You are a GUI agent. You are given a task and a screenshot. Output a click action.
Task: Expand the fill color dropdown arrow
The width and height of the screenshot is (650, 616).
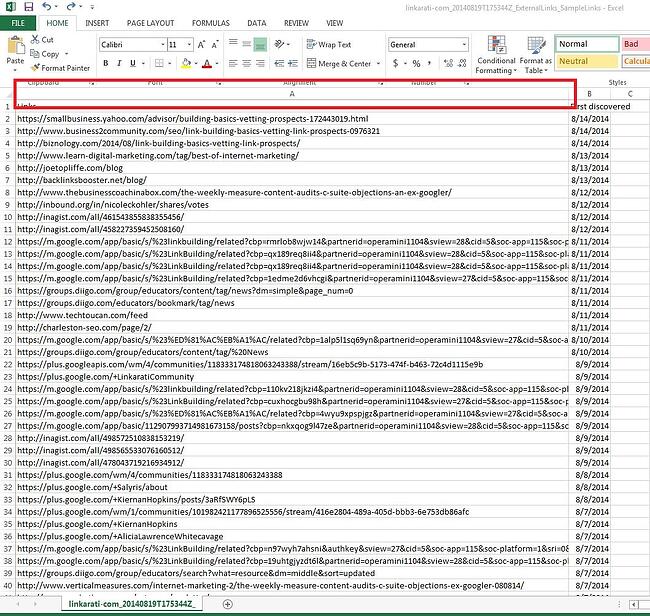[x=196, y=63]
